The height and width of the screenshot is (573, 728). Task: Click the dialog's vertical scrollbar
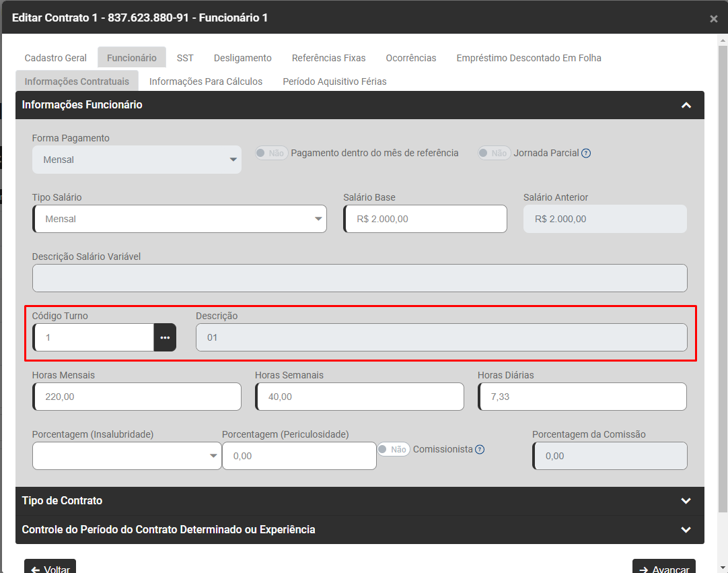pos(723,269)
